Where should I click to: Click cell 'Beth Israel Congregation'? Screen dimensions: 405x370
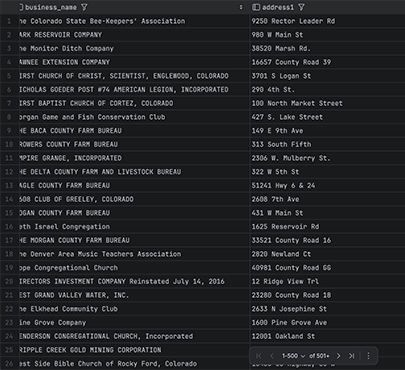(x=134, y=227)
